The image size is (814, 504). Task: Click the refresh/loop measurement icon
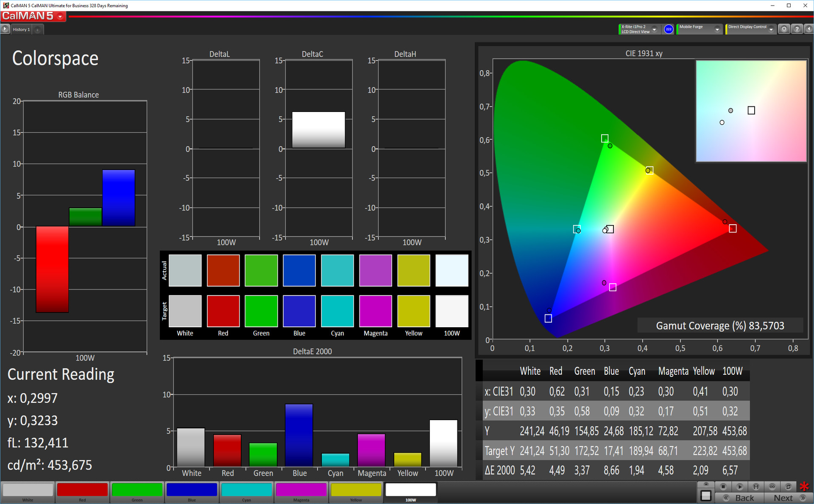[x=788, y=487]
